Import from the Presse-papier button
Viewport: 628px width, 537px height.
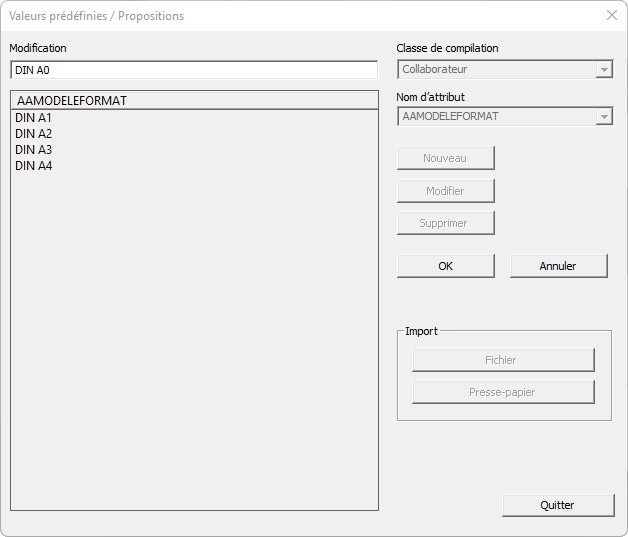coord(503,392)
